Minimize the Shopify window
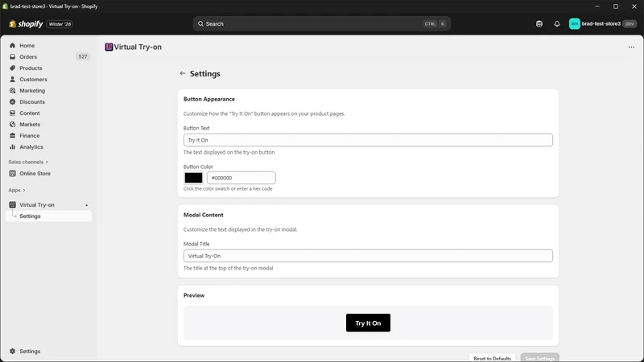The image size is (644, 362). 597,6
